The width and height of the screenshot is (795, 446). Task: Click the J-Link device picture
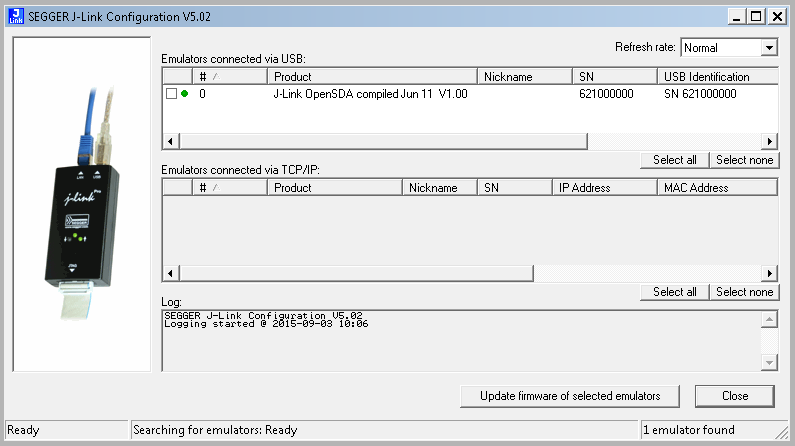click(x=82, y=204)
